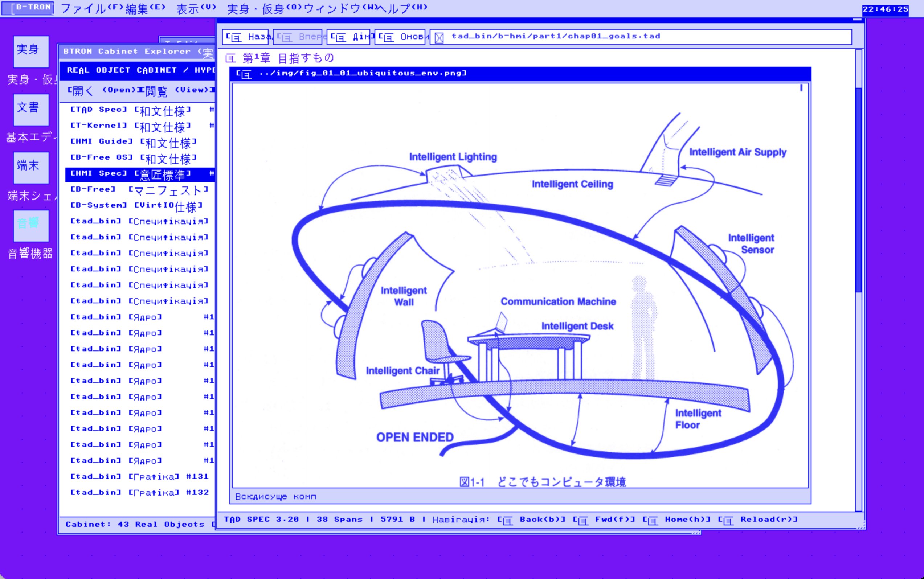924x579 pixels.
Task: Select the highlighted 音響 audio device icon
Action: coord(31,226)
